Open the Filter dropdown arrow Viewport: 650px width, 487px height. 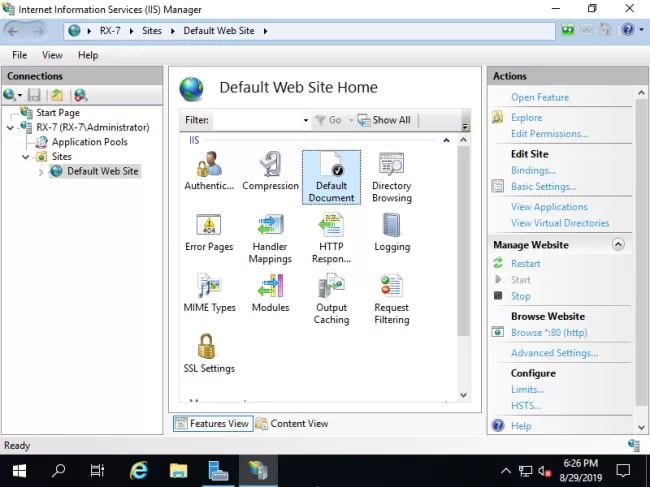point(306,120)
